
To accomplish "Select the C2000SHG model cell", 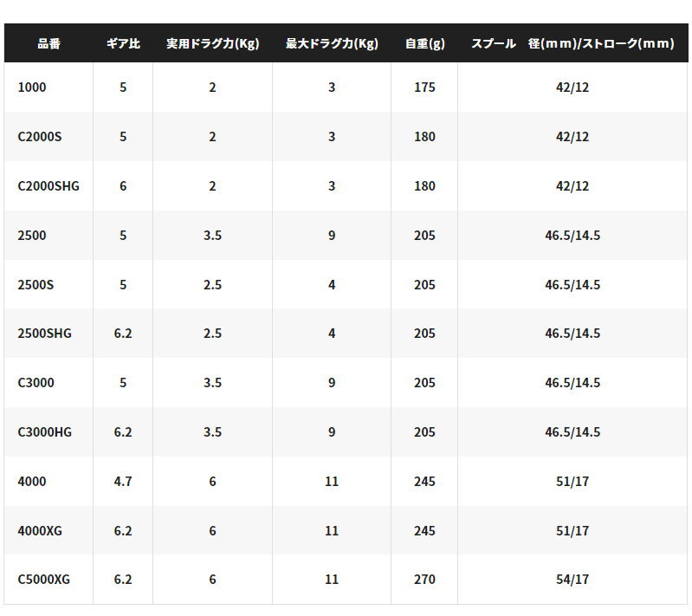I will pos(49,186).
